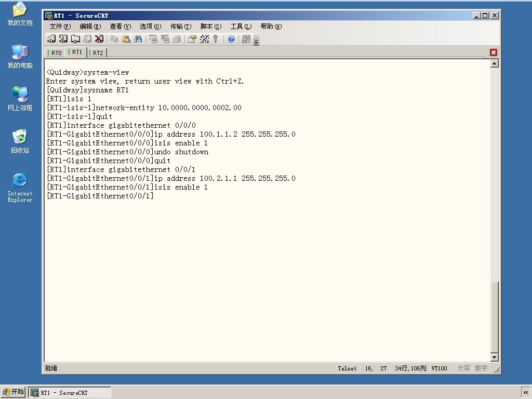Screen dimensions: 532x399
Task: Click the SecureCRT title bar icon
Action: pyautogui.click(x=49, y=16)
